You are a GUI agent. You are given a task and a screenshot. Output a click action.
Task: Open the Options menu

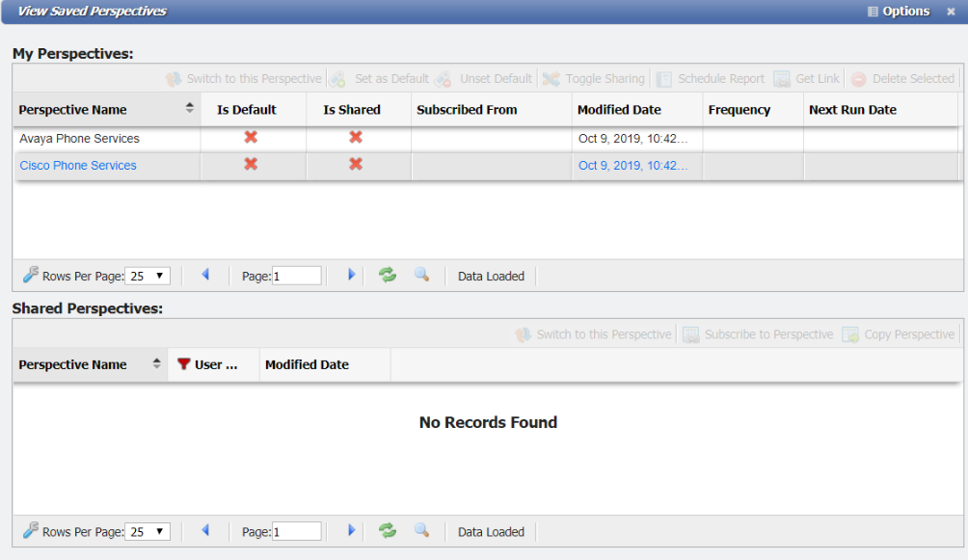(x=899, y=12)
